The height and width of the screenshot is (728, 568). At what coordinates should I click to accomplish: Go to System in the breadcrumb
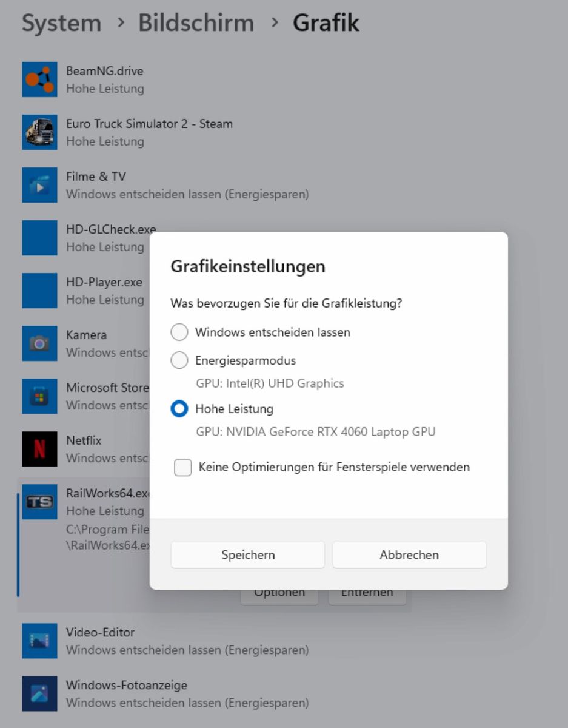click(x=61, y=23)
